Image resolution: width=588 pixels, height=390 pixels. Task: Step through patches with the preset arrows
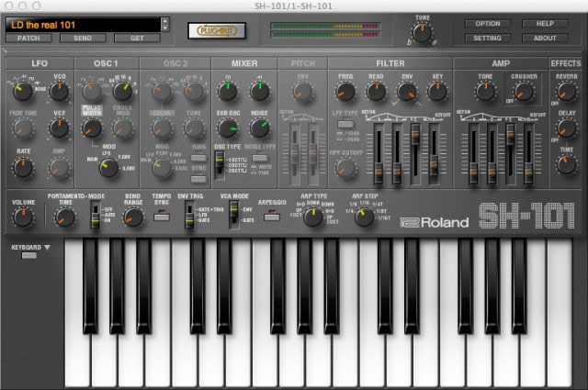point(165,25)
